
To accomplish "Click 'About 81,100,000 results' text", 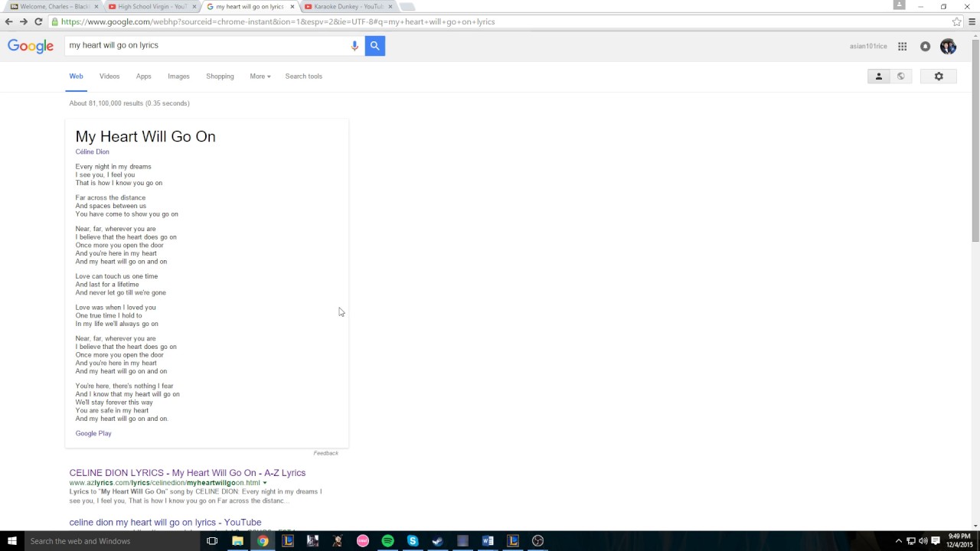I will coord(129,103).
